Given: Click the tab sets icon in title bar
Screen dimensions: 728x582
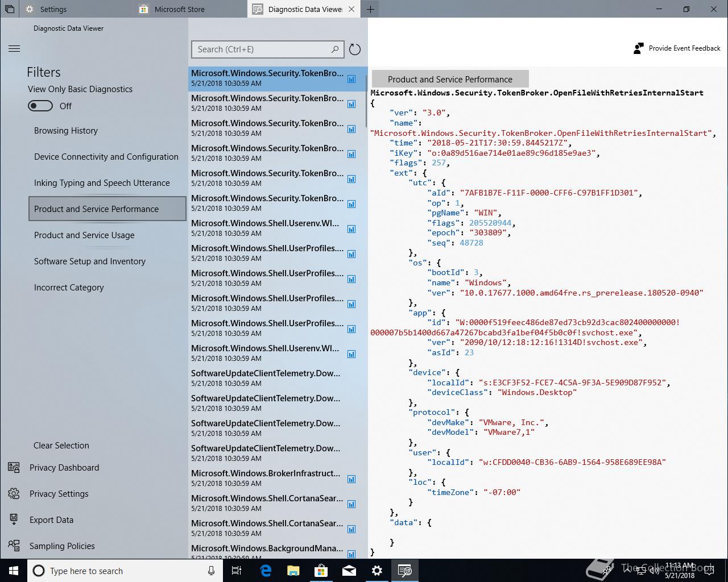Looking at the screenshot, I should coord(10,9).
